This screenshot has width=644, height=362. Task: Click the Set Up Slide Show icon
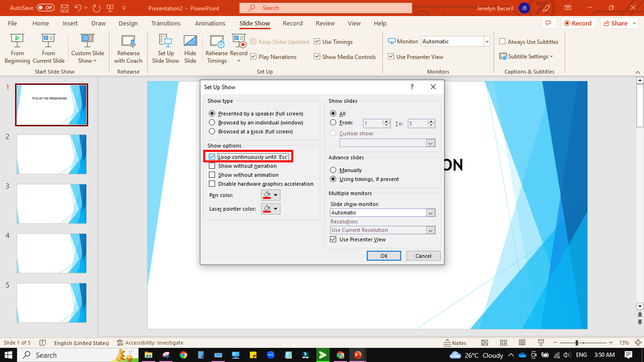tap(166, 48)
